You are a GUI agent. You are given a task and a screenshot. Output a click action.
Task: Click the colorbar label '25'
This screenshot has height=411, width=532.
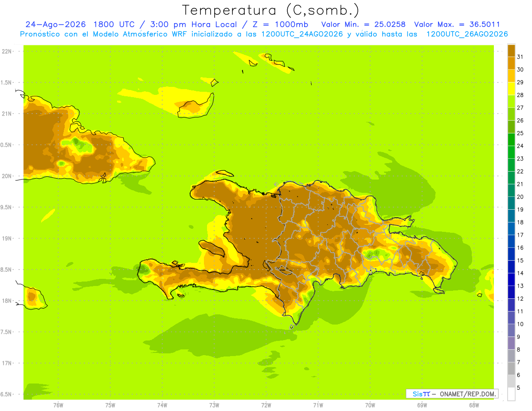pos(520,133)
